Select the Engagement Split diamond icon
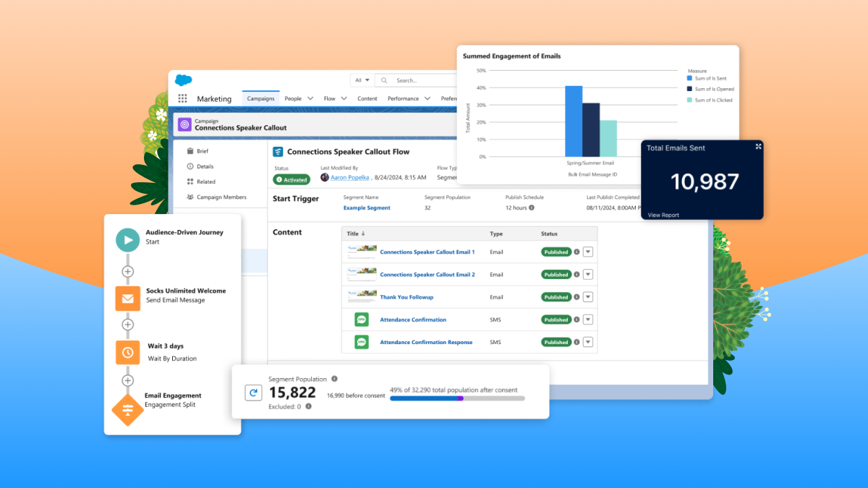Image resolution: width=868 pixels, height=488 pixels. point(127,409)
